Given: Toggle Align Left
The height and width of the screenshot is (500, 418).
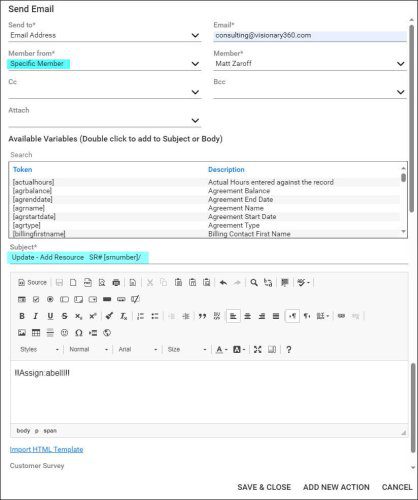Looking at the screenshot, I should click(233, 316).
